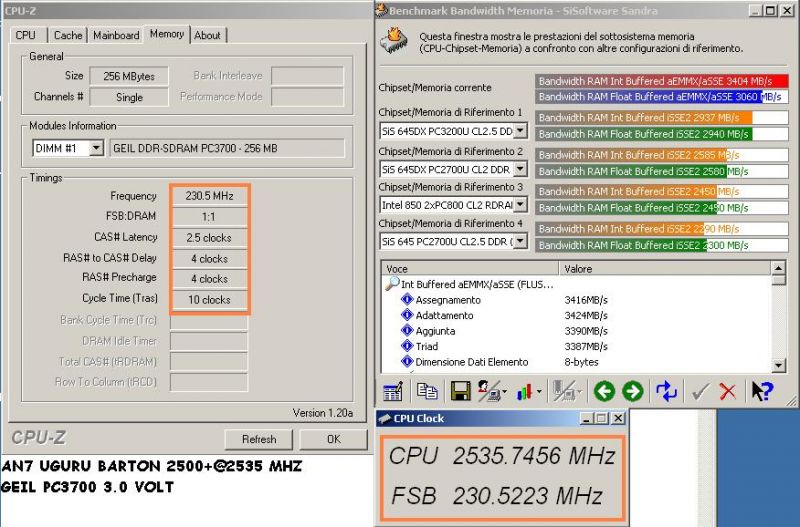This screenshot has width=800, height=527.
Task: Go back with the green left arrow
Action: (604, 391)
